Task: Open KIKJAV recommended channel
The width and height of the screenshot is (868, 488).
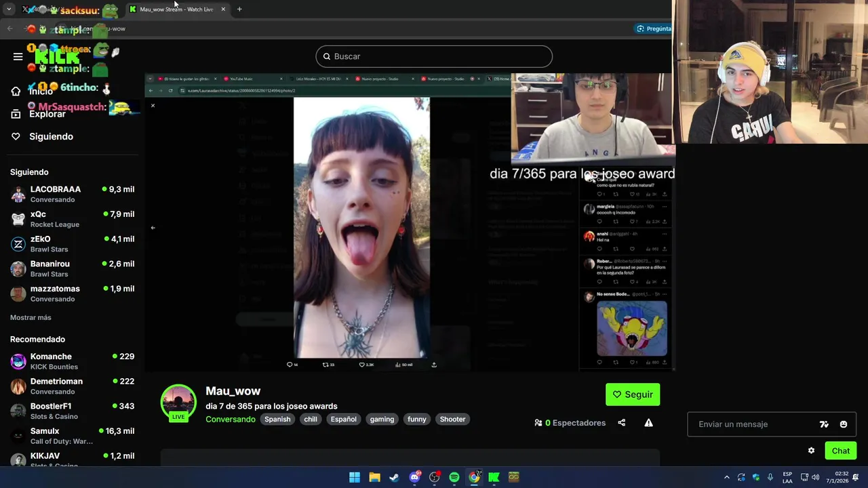Action: pyautogui.click(x=73, y=460)
